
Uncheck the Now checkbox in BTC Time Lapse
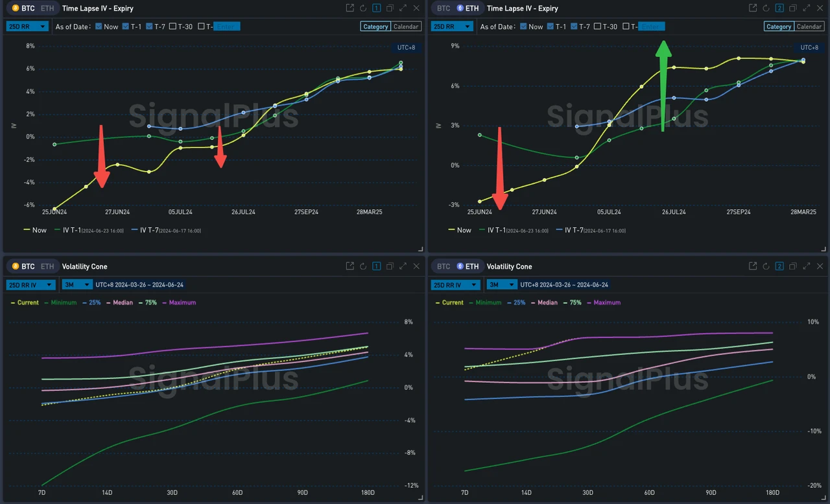pos(99,27)
